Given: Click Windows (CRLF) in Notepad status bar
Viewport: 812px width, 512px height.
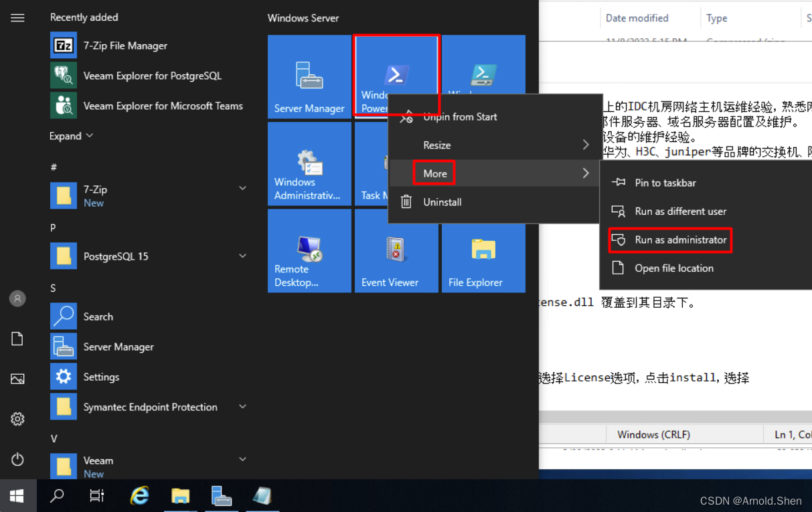Looking at the screenshot, I should coord(653,434).
